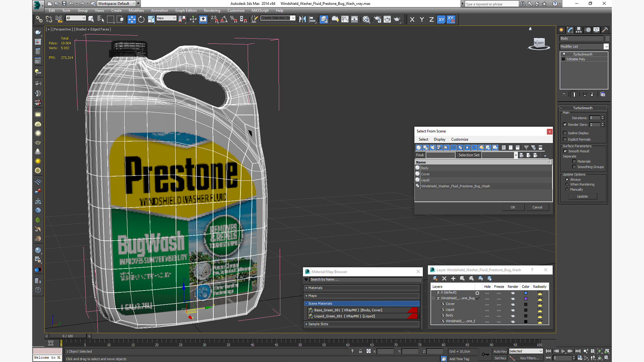Open the Animation menu
This screenshot has width=644, height=362.
click(x=159, y=10)
